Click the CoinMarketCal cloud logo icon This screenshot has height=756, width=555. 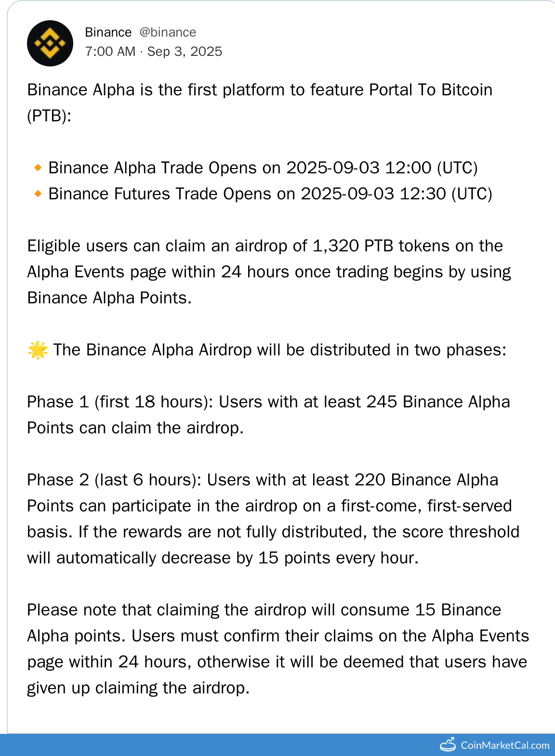point(448,745)
